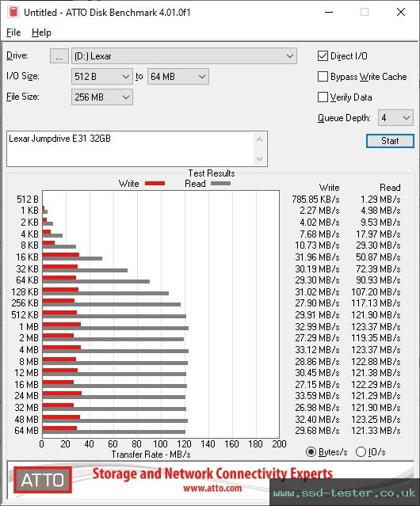
Task: Open the Help menu
Action: click(41, 32)
